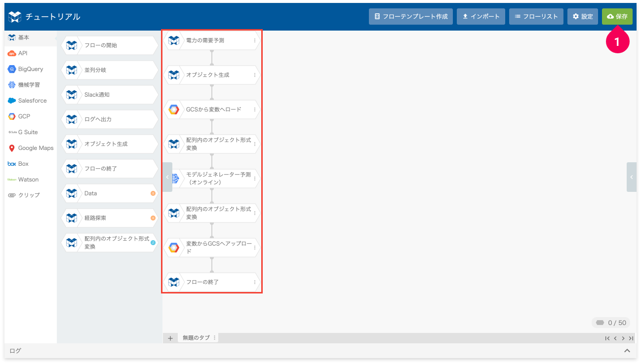The height and width of the screenshot is (364, 641).
Task: Select the BigQuery category
Action: (x=31, y=69)
